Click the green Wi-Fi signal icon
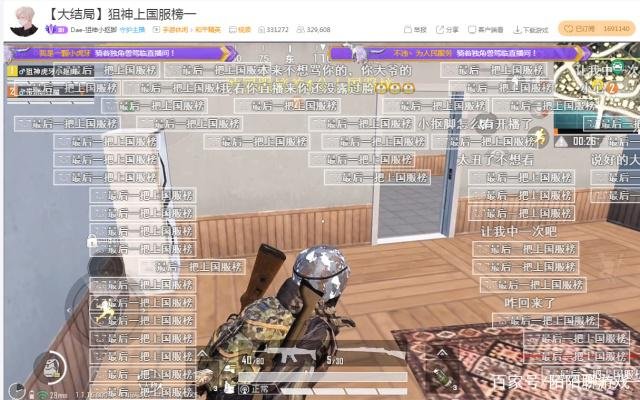This screenshot has height=400, width=640. pyautogui.click(x=42, y=395)
